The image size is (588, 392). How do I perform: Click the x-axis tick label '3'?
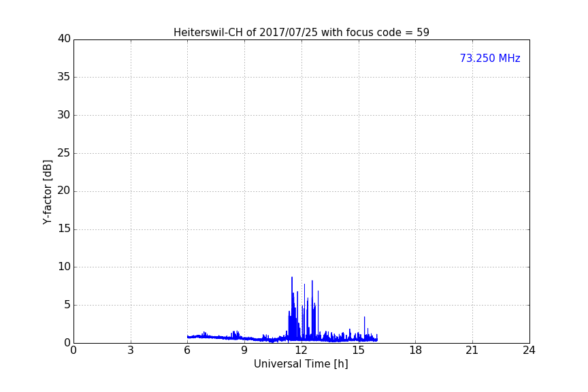[x=131, y=350]
